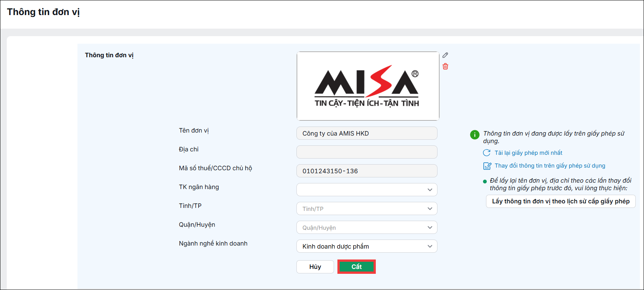This screenshot has height=290, width=644.
Task: Expand the Ngành nghề kinh doanh dropdown
Action: pos(367,246)
